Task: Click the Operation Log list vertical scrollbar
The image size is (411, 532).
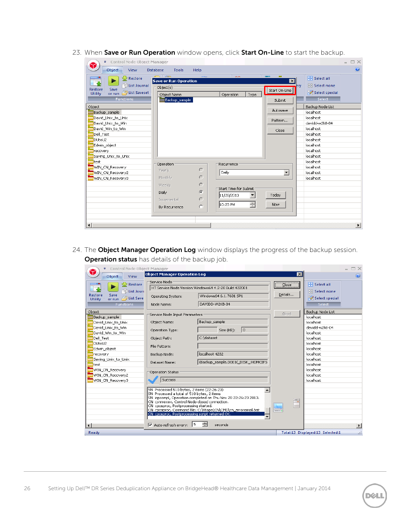Action: [x=267, y=403]
